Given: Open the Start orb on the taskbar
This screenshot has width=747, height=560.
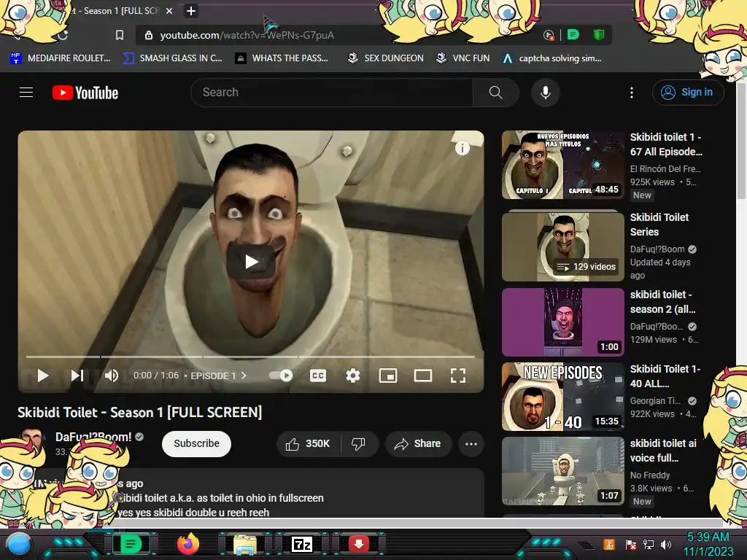Looking at the screenshot, I should (18, 545).
